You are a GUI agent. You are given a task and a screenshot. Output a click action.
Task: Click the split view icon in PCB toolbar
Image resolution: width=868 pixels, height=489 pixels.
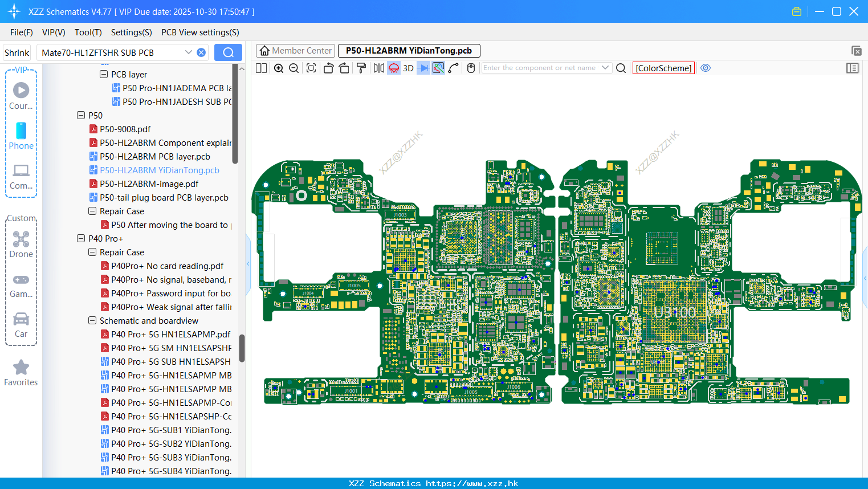click(262, 68)
